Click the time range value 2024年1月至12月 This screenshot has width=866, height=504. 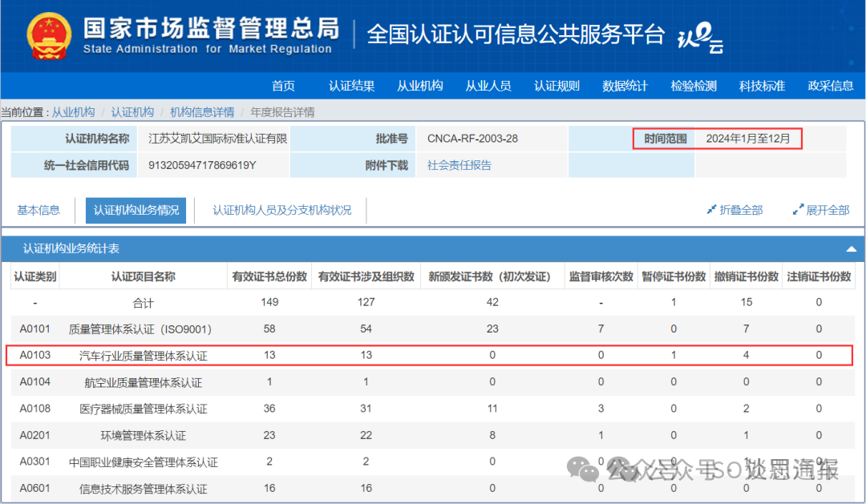coord(748,139)
